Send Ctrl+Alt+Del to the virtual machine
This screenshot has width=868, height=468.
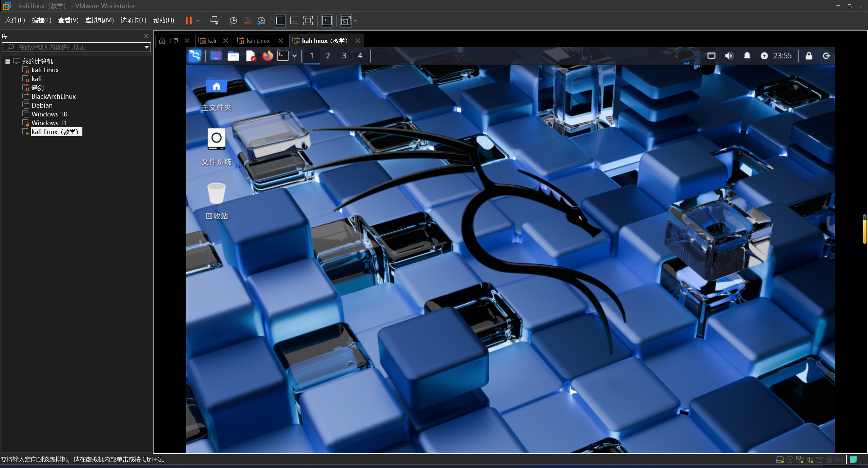(x=214, y=21)
